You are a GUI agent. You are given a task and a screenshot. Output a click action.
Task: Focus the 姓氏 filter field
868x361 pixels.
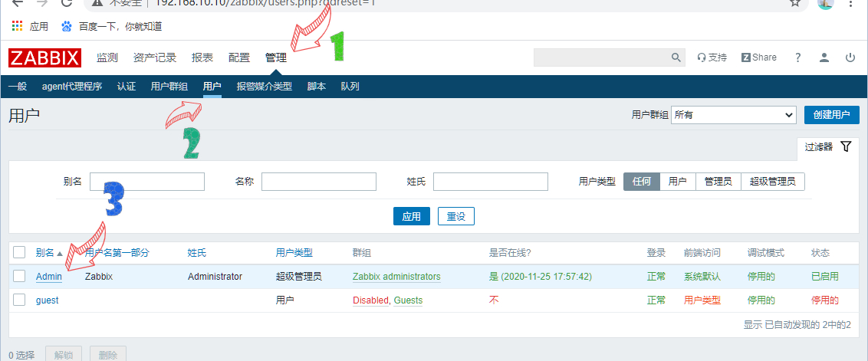tap(491, 181)
